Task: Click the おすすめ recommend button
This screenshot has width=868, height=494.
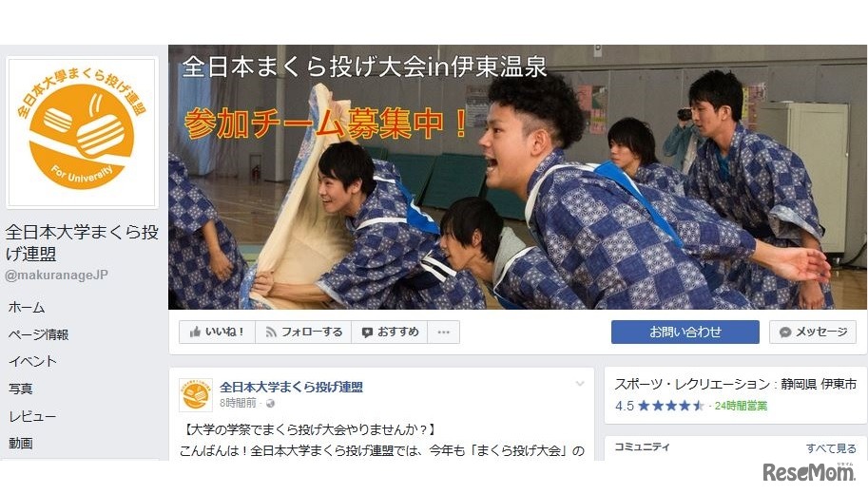Action: pos(390,332)
